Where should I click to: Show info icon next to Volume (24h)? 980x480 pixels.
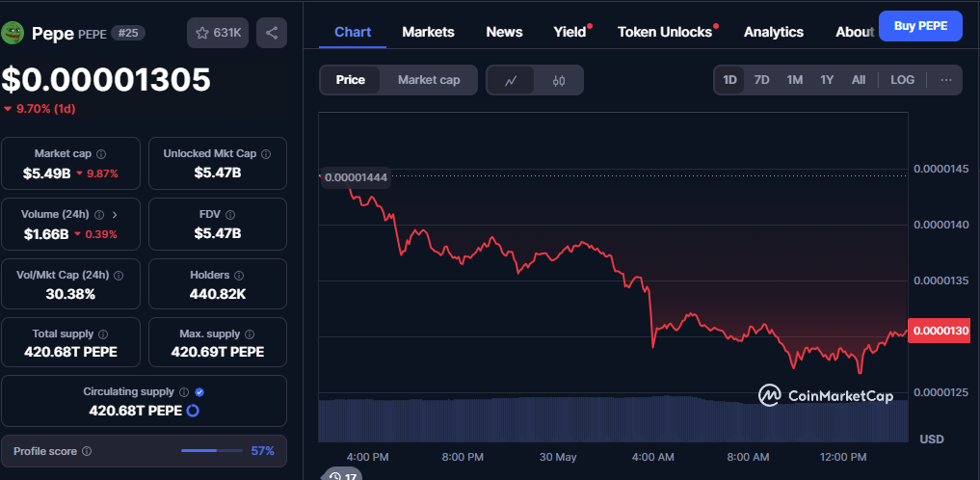click(99, 214)
